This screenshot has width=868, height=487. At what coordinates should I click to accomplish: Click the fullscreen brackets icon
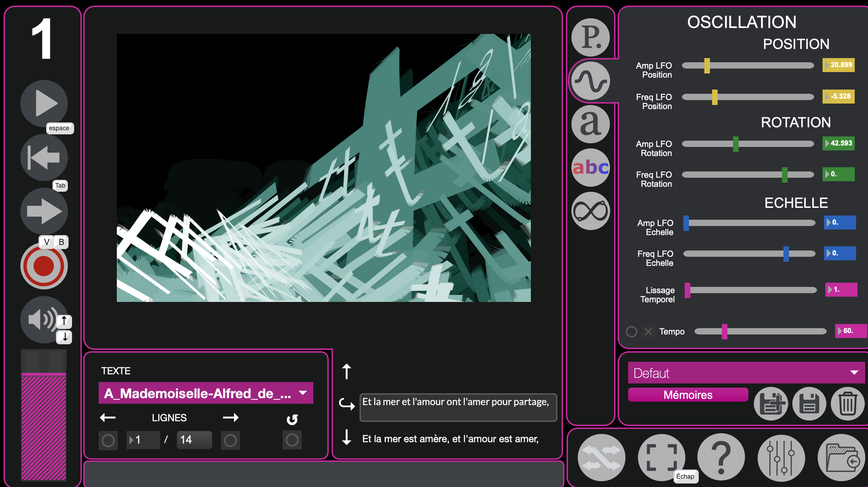coord(661,457)
